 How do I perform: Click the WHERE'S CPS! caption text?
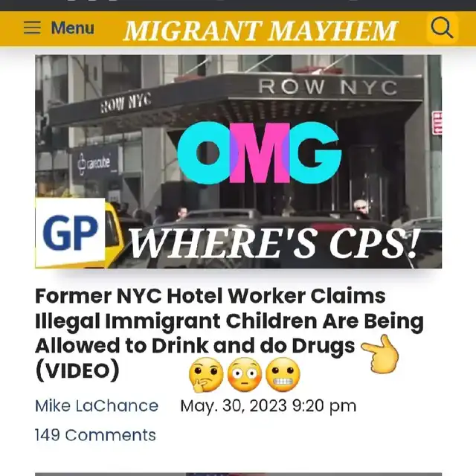274,243
